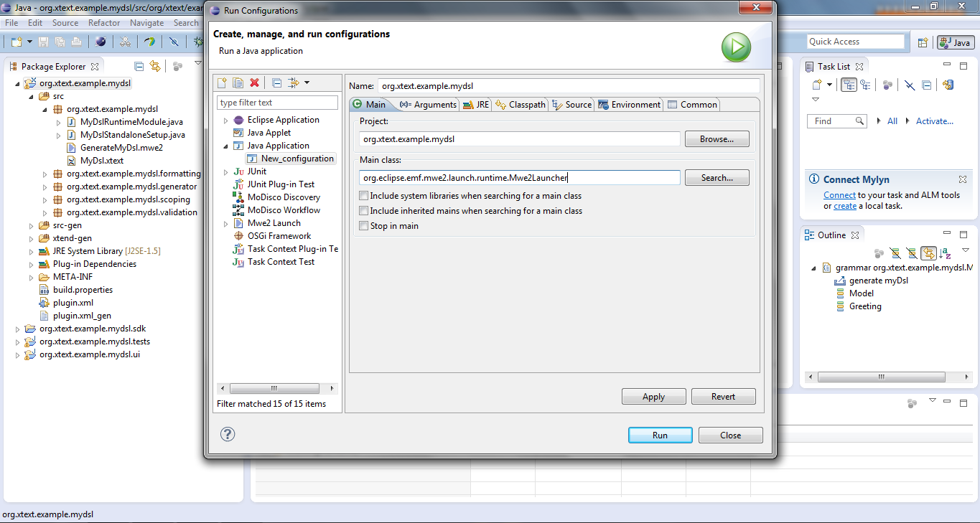980x523 pixels.
Task: Enable the 'Stop in main' checkbox
Action: (364, 226)
